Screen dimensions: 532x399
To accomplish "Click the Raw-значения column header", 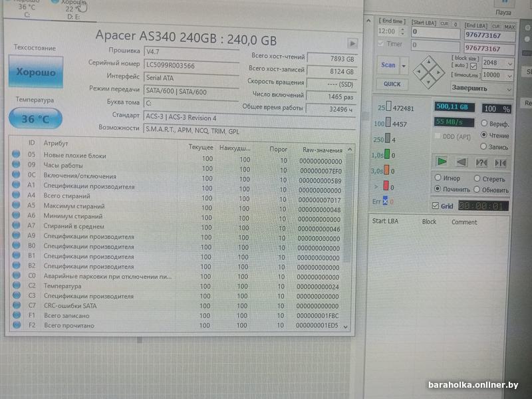I will click(x=322, y=150).
